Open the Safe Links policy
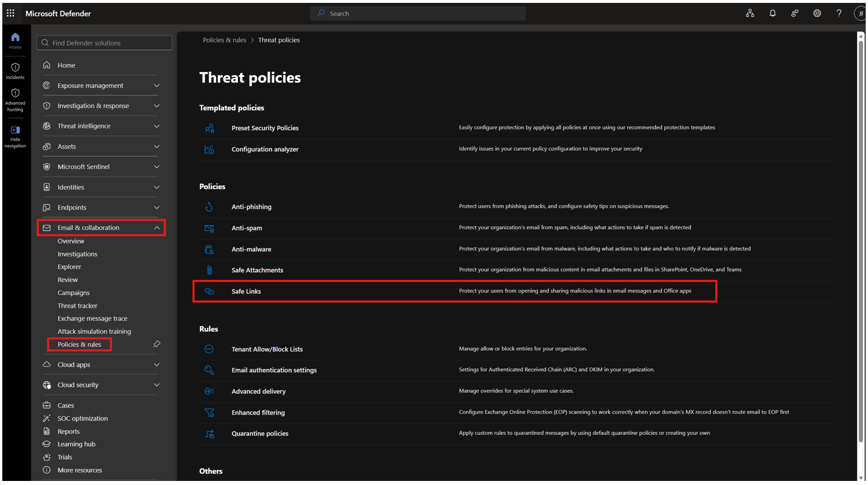868x485 pixels. point(246,292)
